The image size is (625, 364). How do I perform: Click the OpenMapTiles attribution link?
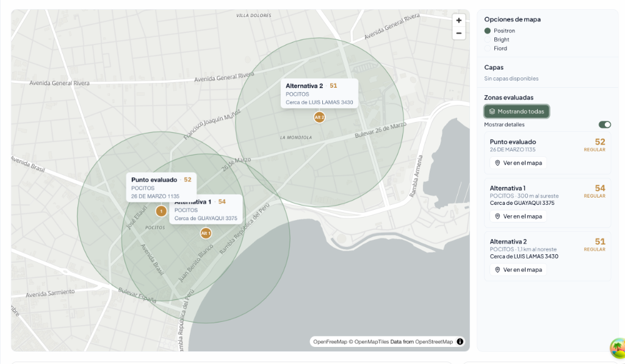[x=372, y=341]
